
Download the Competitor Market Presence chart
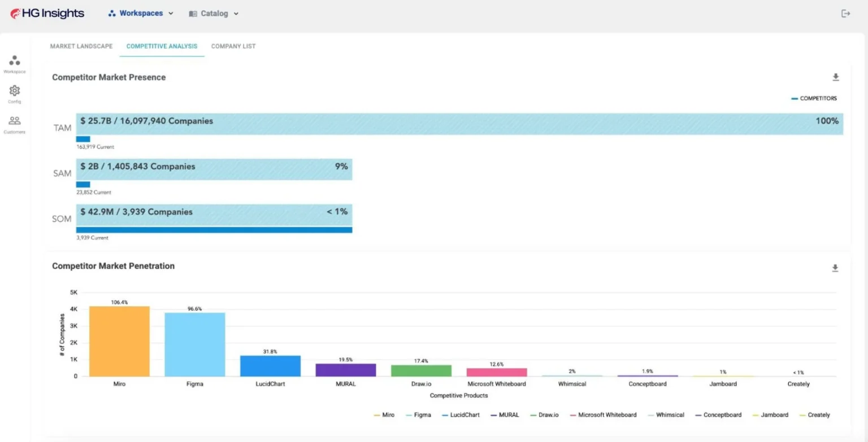coord(836,77)
